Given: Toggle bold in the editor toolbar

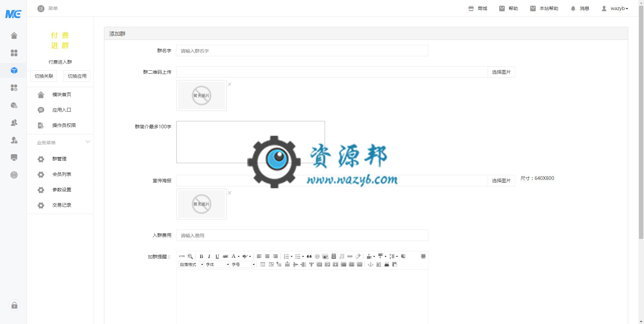Looking at the screenshot, I should click(x=201, y=256).
